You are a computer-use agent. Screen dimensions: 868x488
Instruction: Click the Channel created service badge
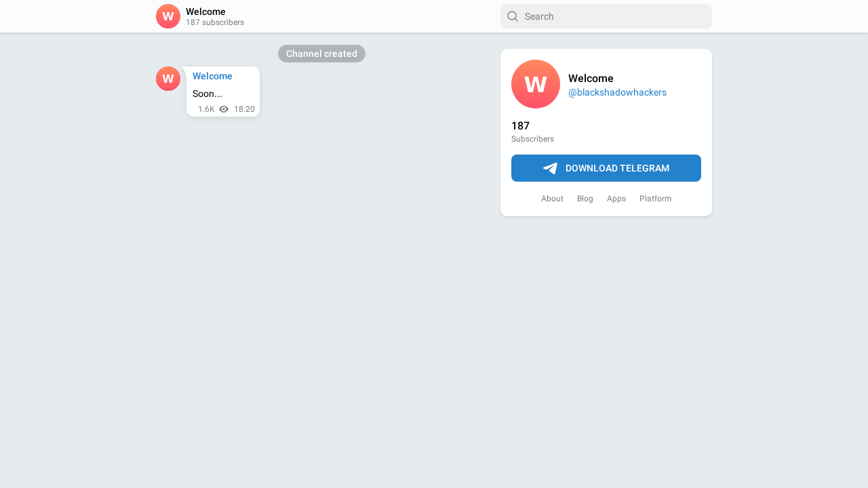pyautogui.click(x=321, y=54)
